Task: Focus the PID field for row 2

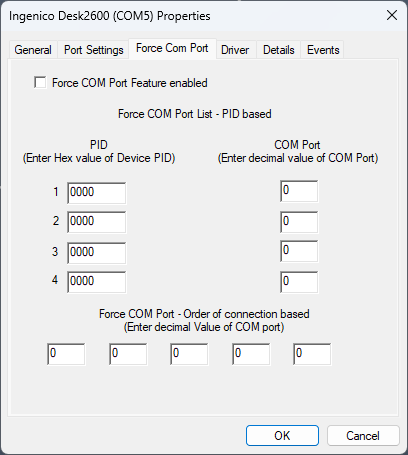Action: point(97,222)
